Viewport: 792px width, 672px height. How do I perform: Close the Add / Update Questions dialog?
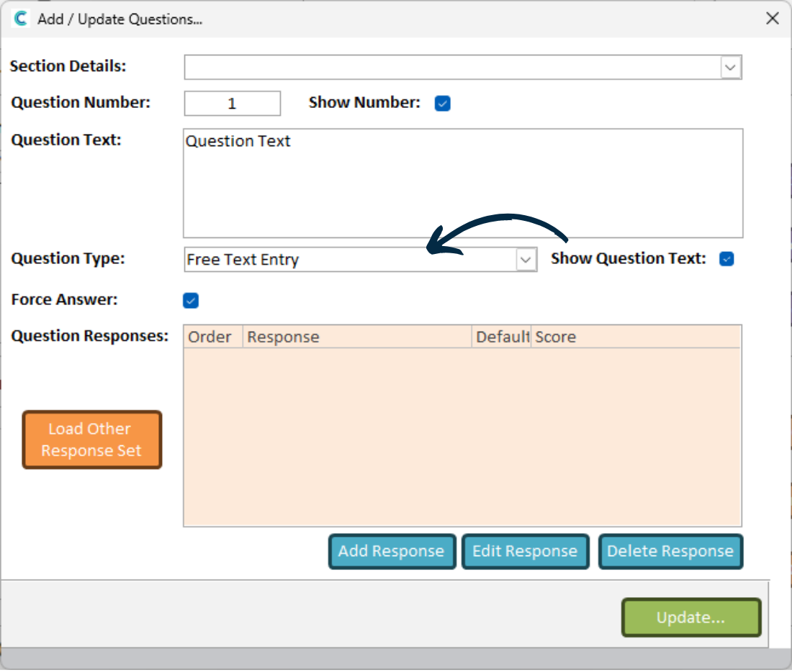click(x=772, y=19)
